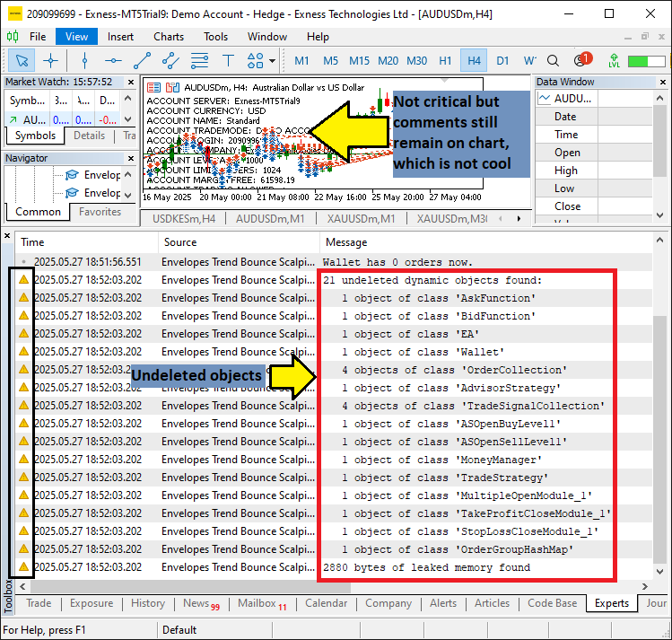The height and width of the screenshot is (640, 672).
Task: Open the AUDUSDm,M1 chart tab
Action: [270, 219]
